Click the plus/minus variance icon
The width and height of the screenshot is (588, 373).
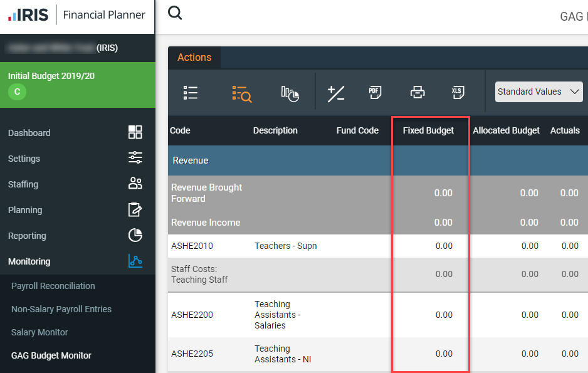coord(336,93)
